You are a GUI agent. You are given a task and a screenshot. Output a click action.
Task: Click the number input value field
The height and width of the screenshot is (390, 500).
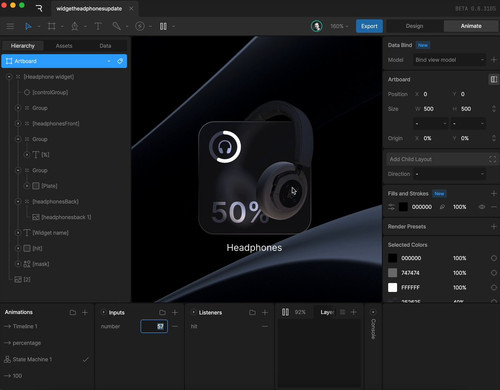(154, 326)
